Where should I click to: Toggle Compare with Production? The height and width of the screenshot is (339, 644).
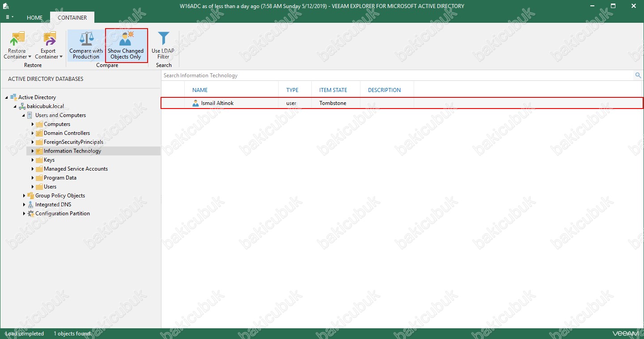coord(86,45)
